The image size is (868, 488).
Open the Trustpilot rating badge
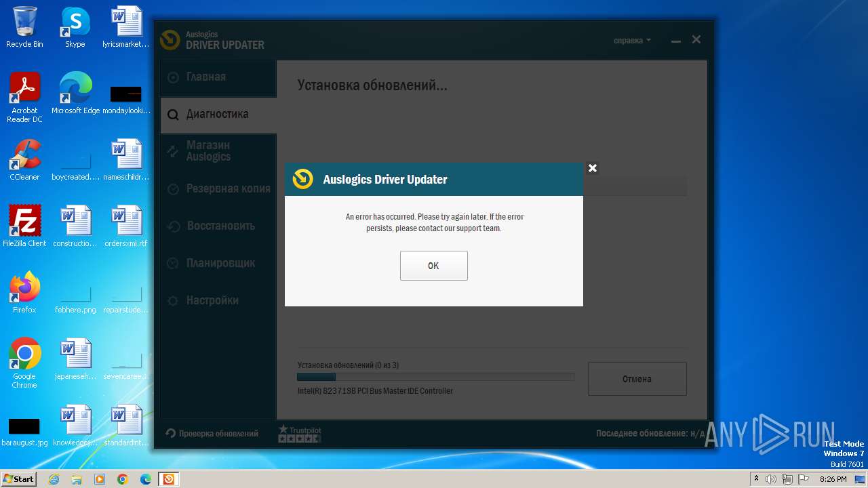tap(299, 434)
